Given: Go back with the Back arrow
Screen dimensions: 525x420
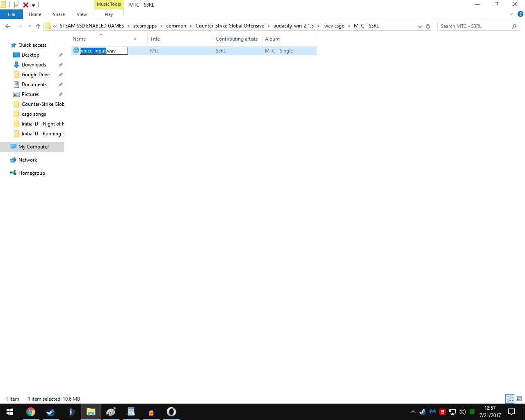Looking at the screenshot, I should click(x=8, y=26).
